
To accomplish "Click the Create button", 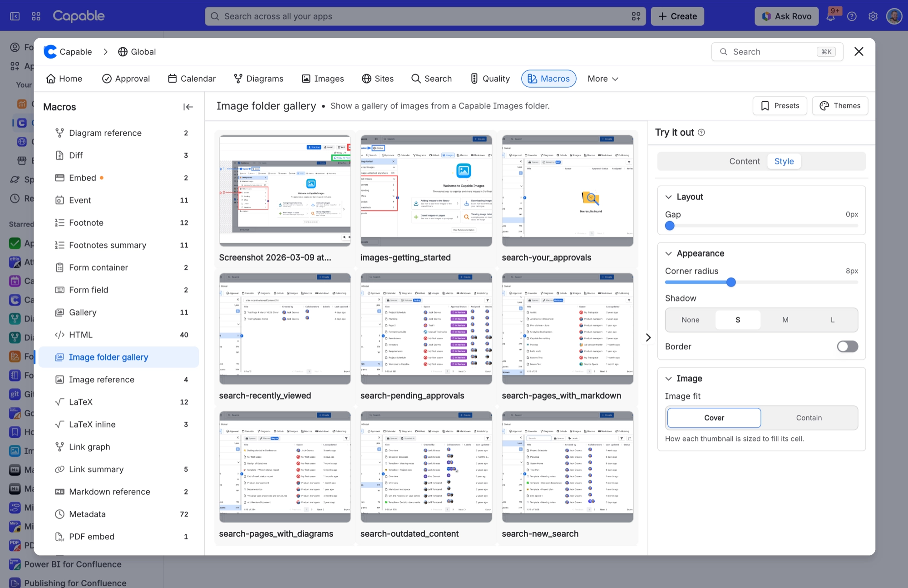I will (677, 16).
